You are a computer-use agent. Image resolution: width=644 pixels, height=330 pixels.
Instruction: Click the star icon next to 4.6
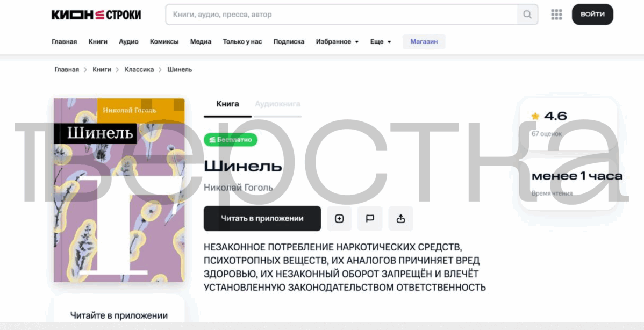point(535,115)
